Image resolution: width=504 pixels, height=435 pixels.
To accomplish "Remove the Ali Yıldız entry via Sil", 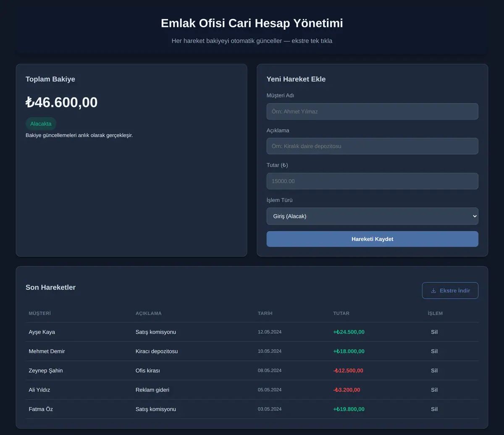I will pos(434,390).
